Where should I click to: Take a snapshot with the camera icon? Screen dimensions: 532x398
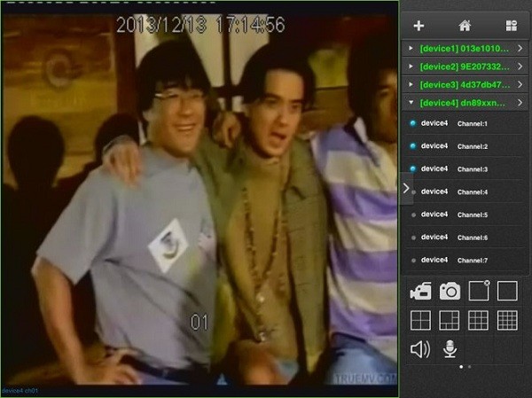click(450, 291)
